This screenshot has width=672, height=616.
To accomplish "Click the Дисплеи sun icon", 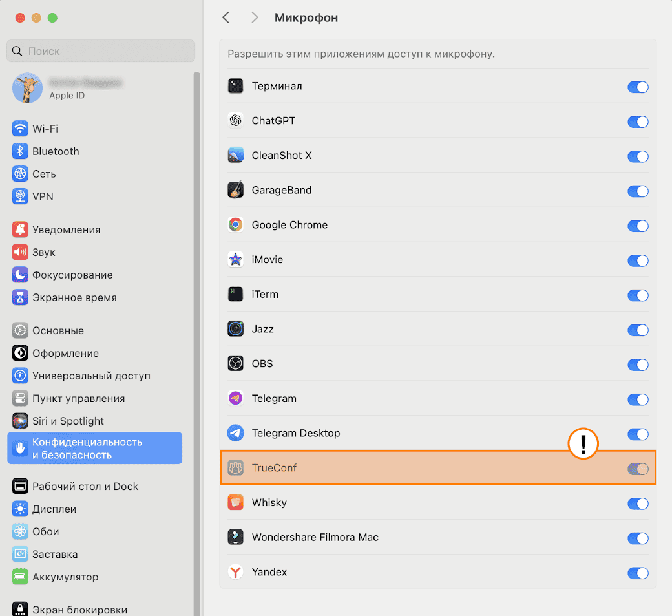I will click(x=20, y=509).
